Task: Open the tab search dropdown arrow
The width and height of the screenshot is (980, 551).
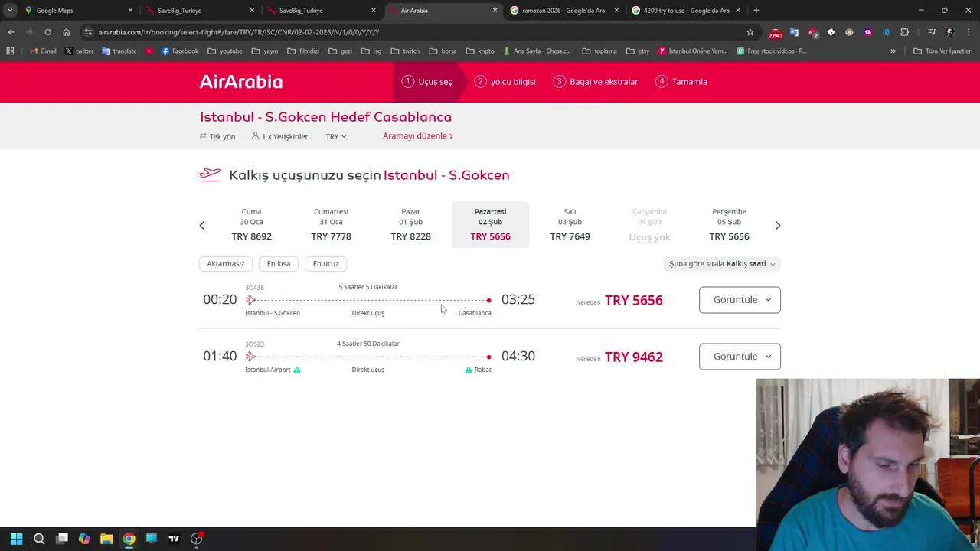Action: point(10,11)
